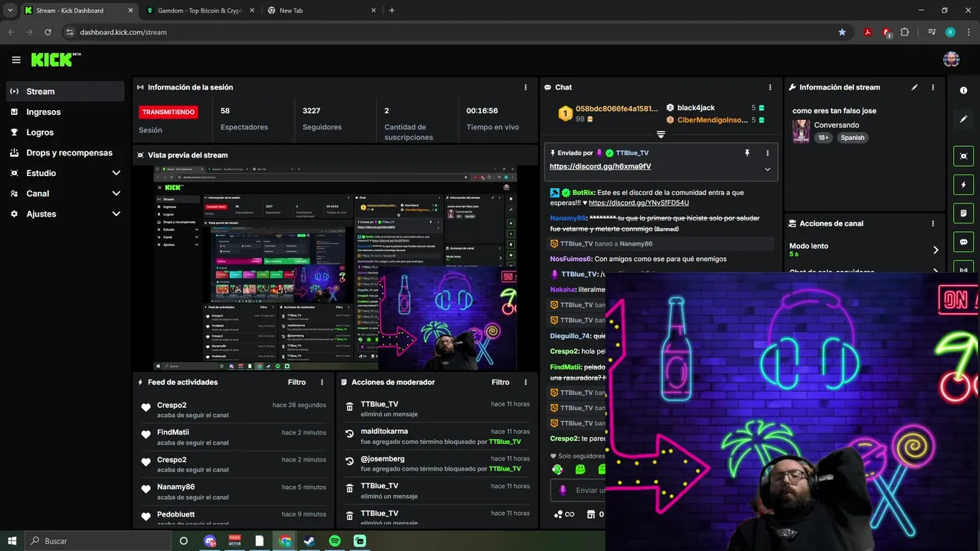The width and height of the screenshot is (980, 551).
Task: Click the Windows Buscar search box
Action: click(x=97, y=541)
